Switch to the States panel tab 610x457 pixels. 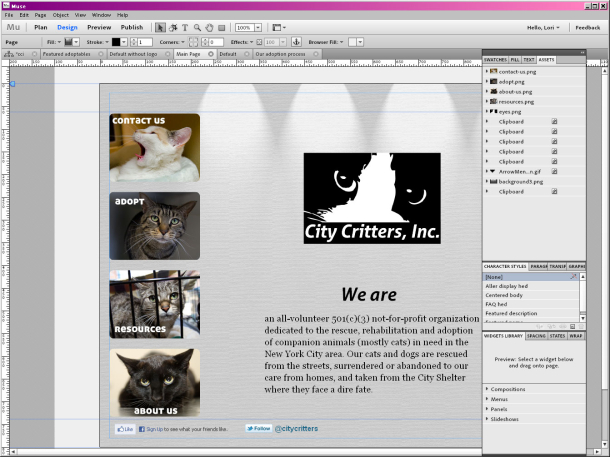557,336
